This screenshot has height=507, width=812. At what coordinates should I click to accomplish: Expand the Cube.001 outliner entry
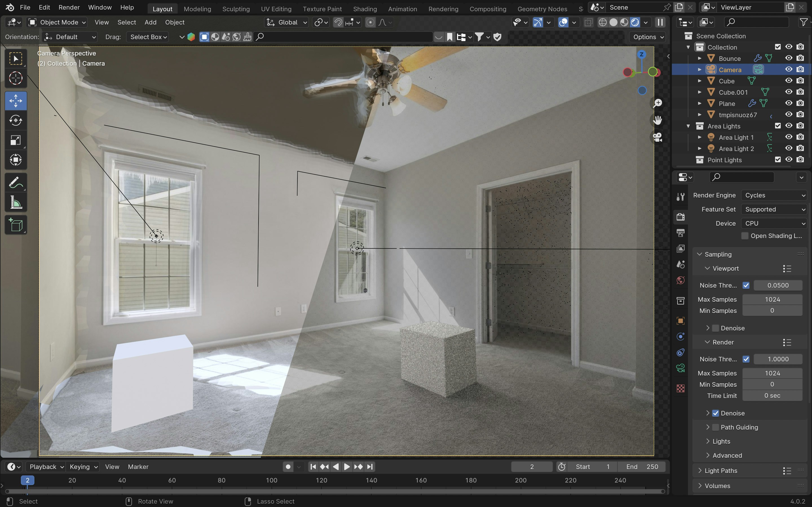pyautogui.click(x=700, y=92)
